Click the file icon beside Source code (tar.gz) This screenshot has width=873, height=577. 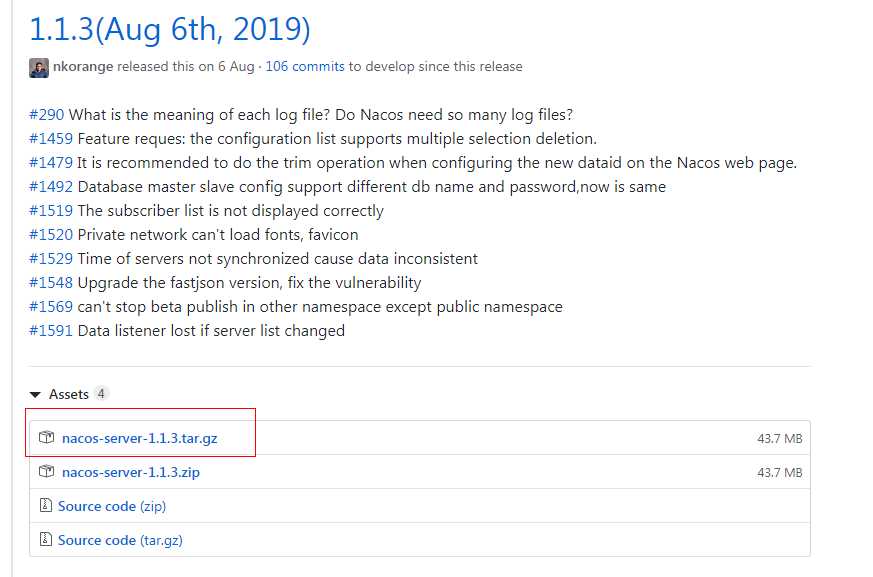pos(45,540)
